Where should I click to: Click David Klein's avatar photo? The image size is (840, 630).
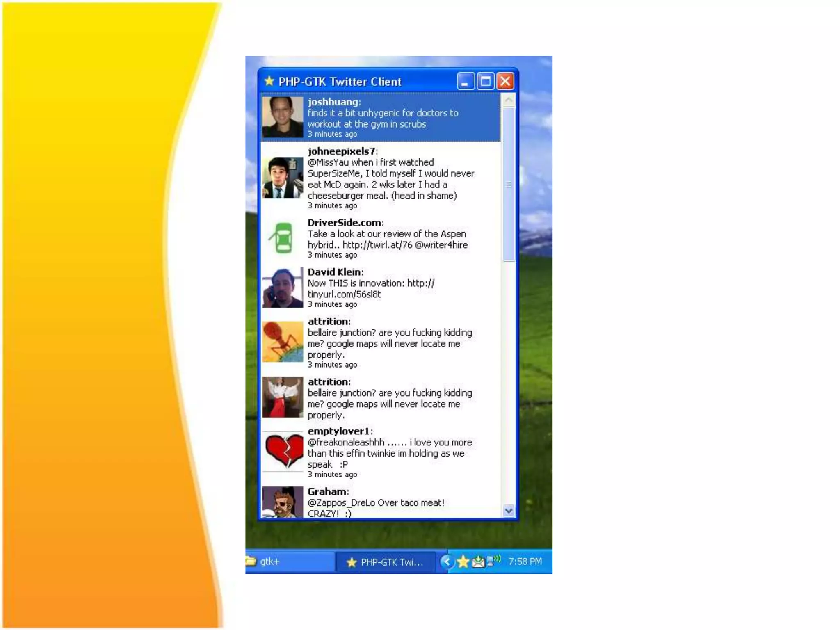click(x=283, y=287)
